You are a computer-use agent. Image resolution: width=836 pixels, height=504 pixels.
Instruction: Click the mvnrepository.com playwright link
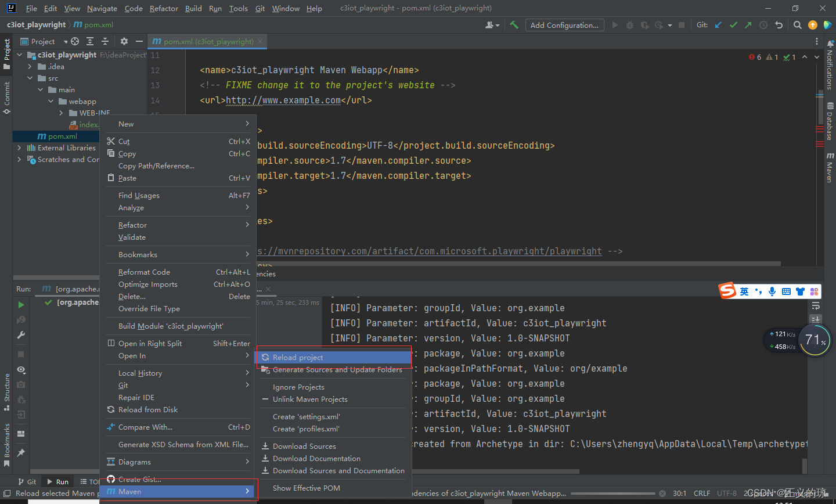coord(430,251)
